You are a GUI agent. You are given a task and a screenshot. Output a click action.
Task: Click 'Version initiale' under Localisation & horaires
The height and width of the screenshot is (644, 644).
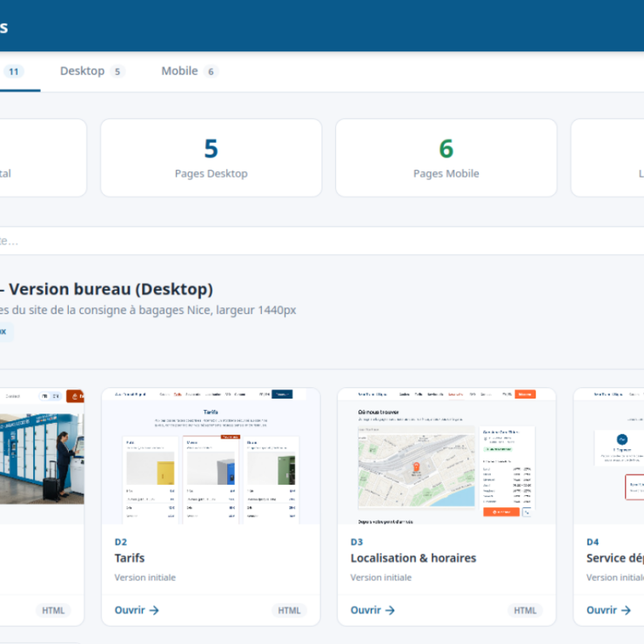point(380,578)
